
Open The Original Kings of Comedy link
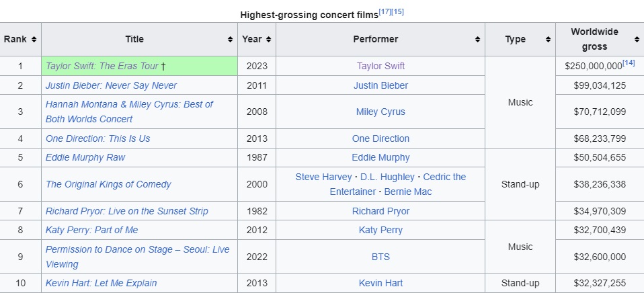point(108,184)
